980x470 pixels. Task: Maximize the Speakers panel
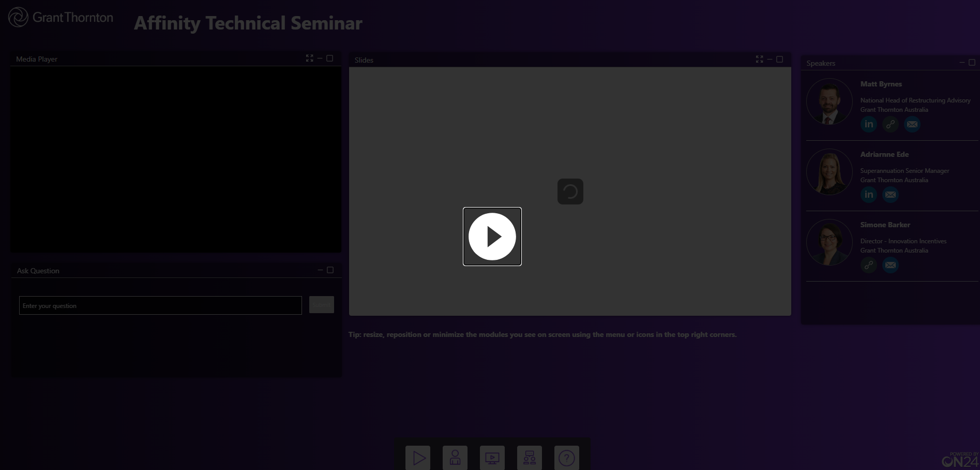coord(972,63)
